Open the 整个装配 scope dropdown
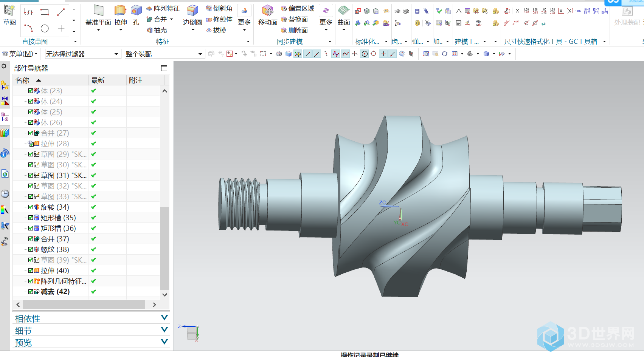This screenshot has height=357, width=644. click(x=165, y=54)
